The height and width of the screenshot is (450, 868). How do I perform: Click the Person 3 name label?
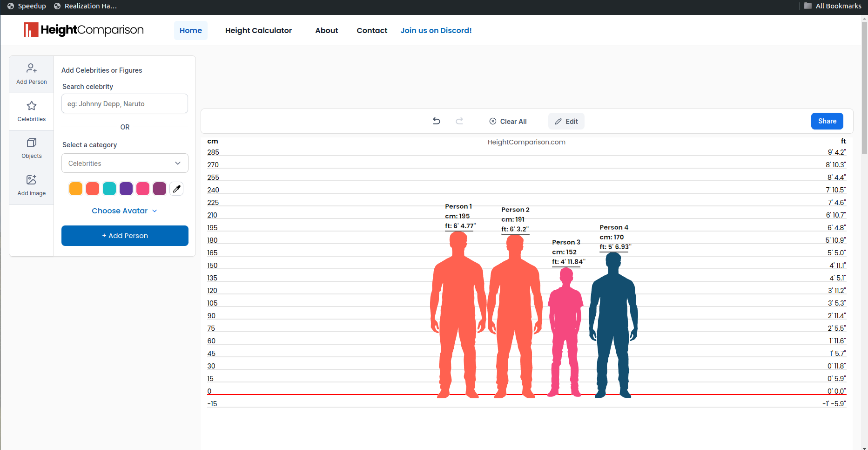(566, 242)
